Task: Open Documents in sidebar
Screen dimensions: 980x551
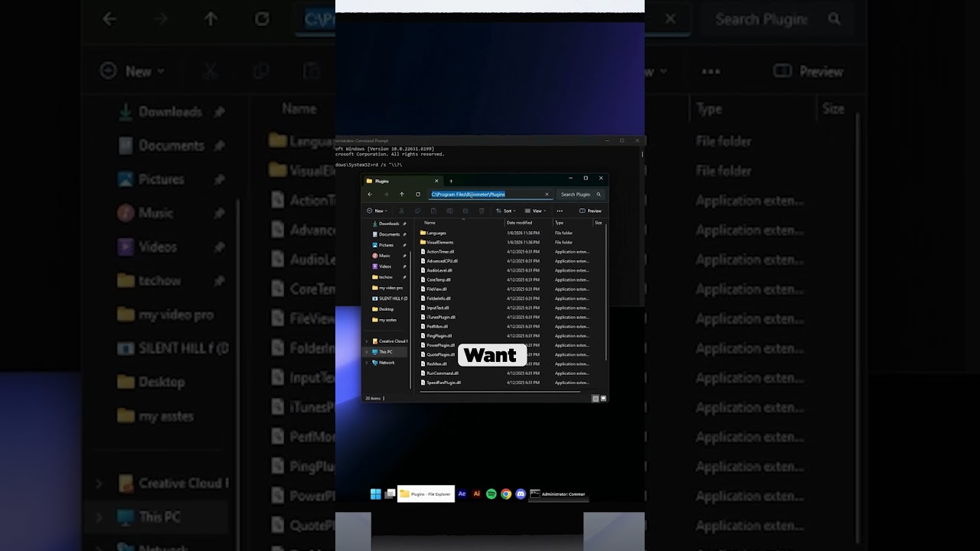Action: (389, 234)
